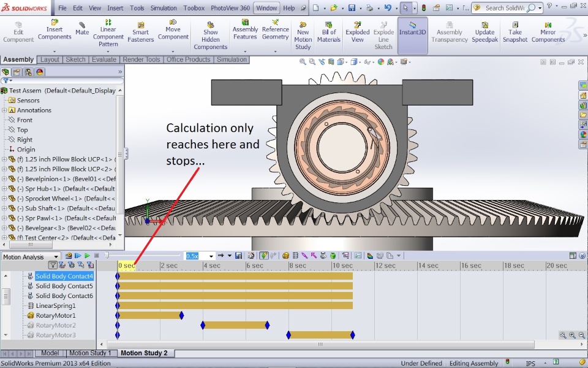Open the Simulation menu
Viewport: 588px width, 368px height.
(x=164, y=8)
